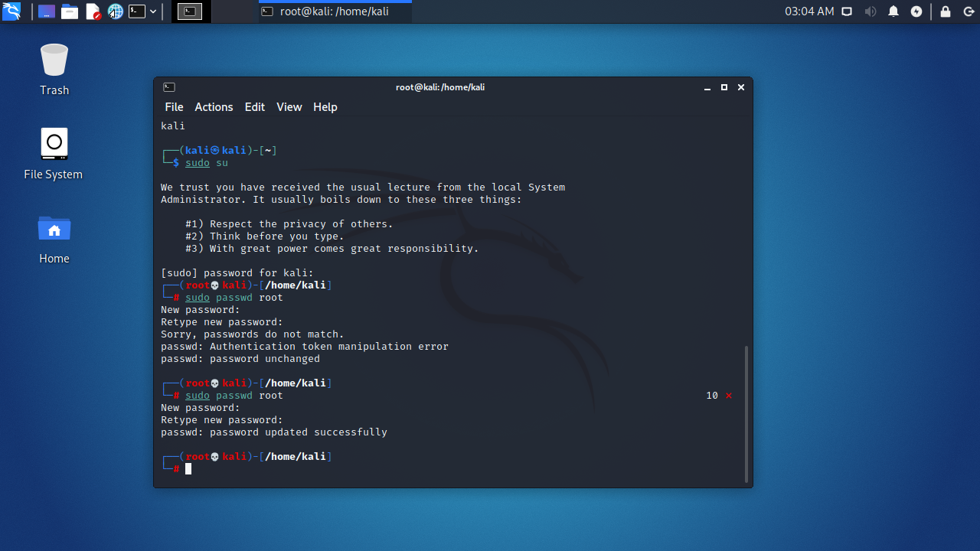Screen dimensions: 980x551
Task: Open the notifications bell in the tray
Action: [x=893, y=11]
